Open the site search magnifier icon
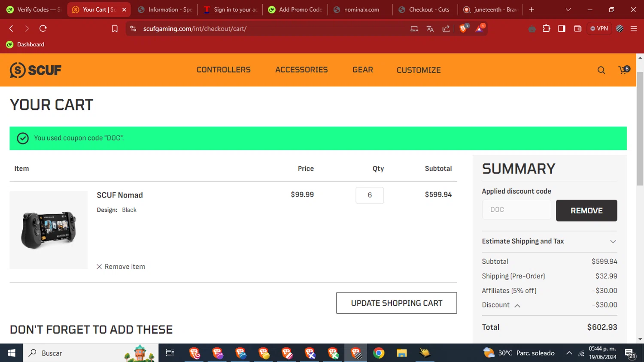Screen dimensions: 644x362 click(601, 70)
